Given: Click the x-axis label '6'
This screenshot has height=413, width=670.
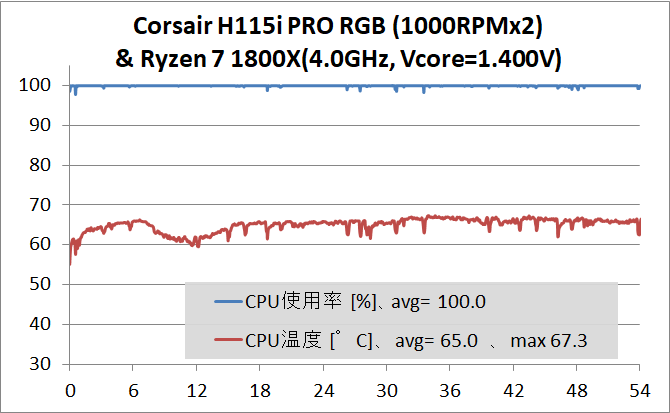Looking at the screenshot, I should [133, 391].
